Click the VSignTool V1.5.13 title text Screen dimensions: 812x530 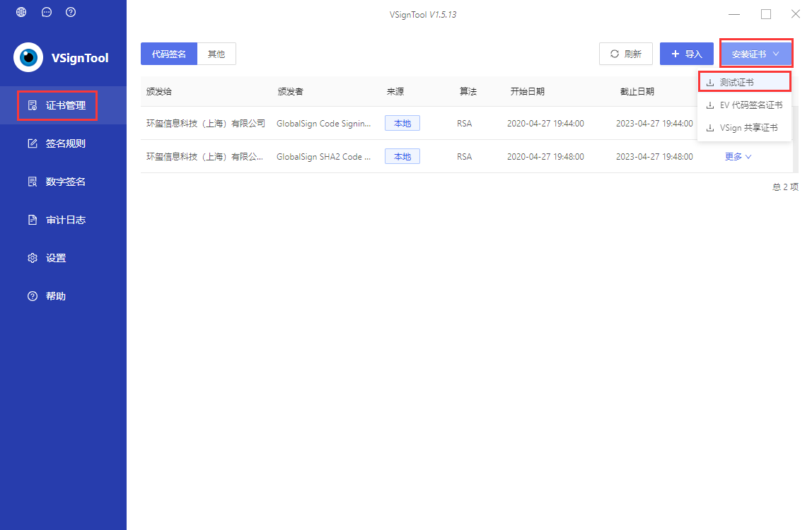(422, 15)
